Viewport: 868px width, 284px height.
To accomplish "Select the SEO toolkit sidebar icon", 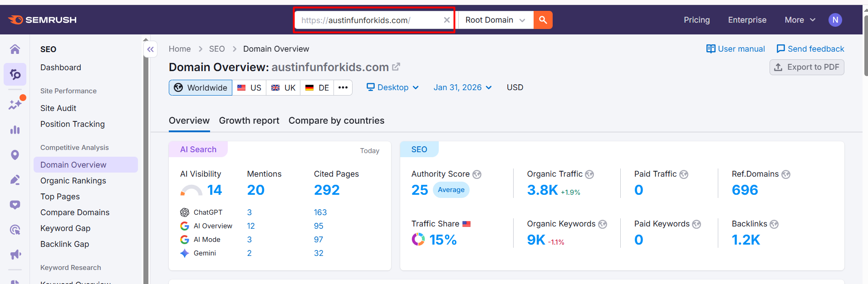I will 15,74.
